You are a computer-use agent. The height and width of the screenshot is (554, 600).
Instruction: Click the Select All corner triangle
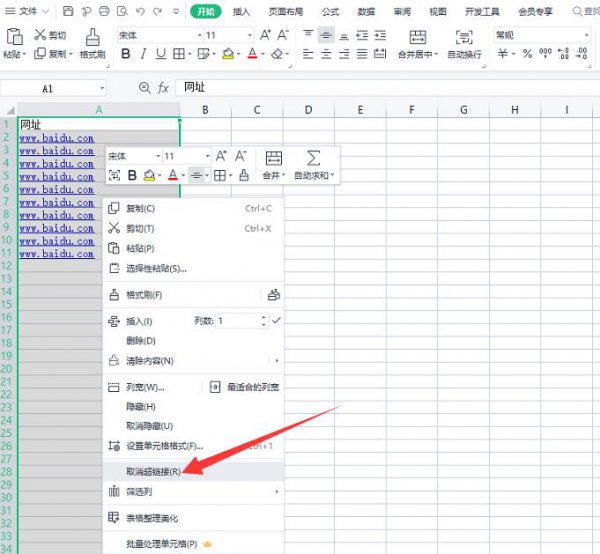coord(9,110)
